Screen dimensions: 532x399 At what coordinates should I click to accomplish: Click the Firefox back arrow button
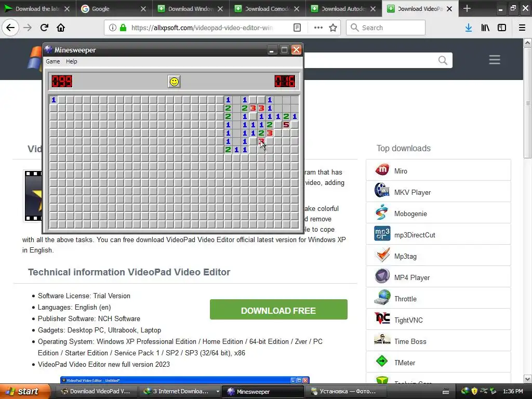tap(10, 28)
